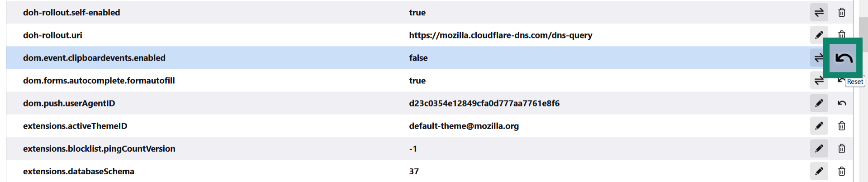The height and width of the screenshot is (182, 868).
Task: Select the doh-rollout.self-enabled preference name
Action: 71,13
